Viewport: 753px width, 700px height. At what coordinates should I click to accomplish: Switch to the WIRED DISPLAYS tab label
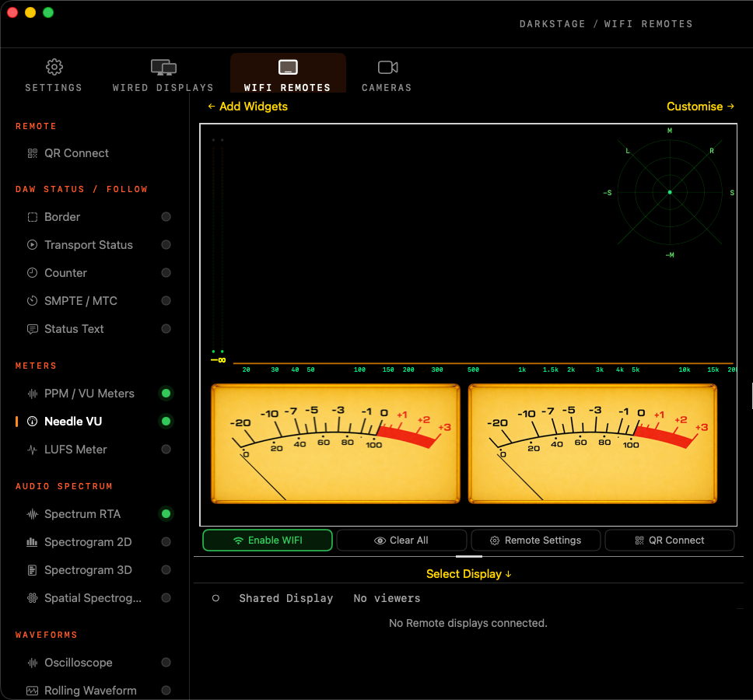click(163, 88)
